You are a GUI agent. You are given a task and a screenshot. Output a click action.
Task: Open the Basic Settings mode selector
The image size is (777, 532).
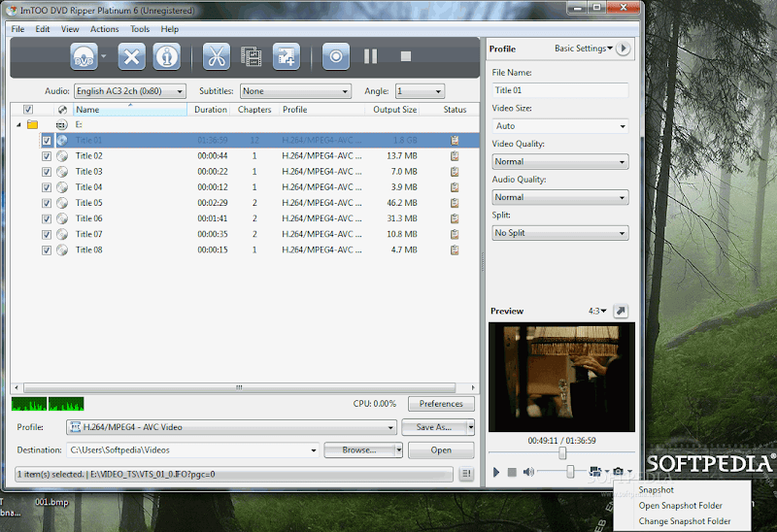point(584,49)
